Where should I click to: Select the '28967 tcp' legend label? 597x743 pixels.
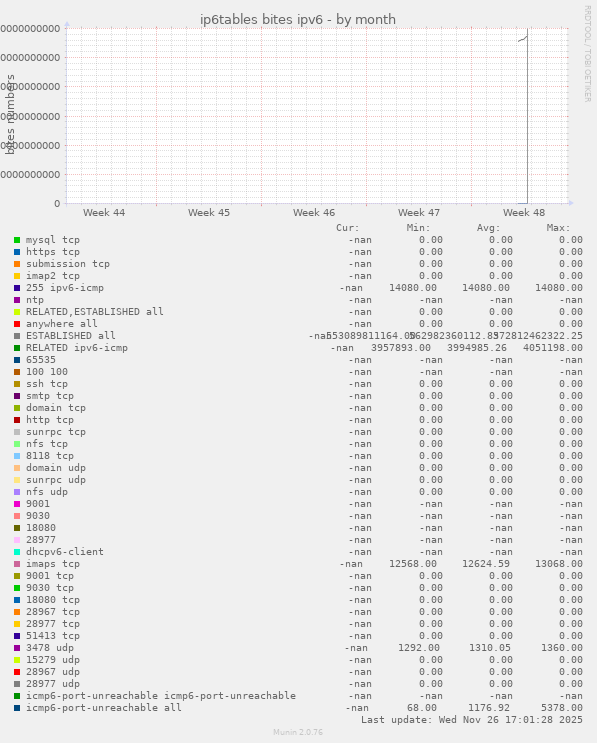tap(53, 612)
